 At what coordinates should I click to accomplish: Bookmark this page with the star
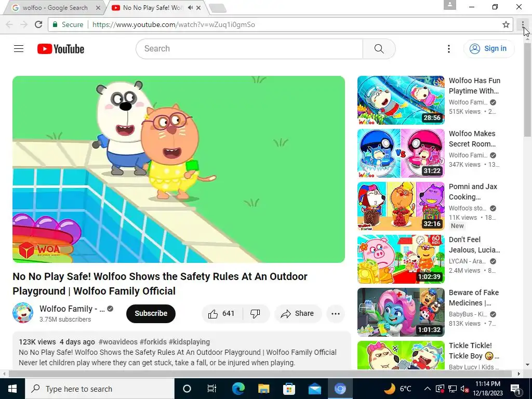506,24
